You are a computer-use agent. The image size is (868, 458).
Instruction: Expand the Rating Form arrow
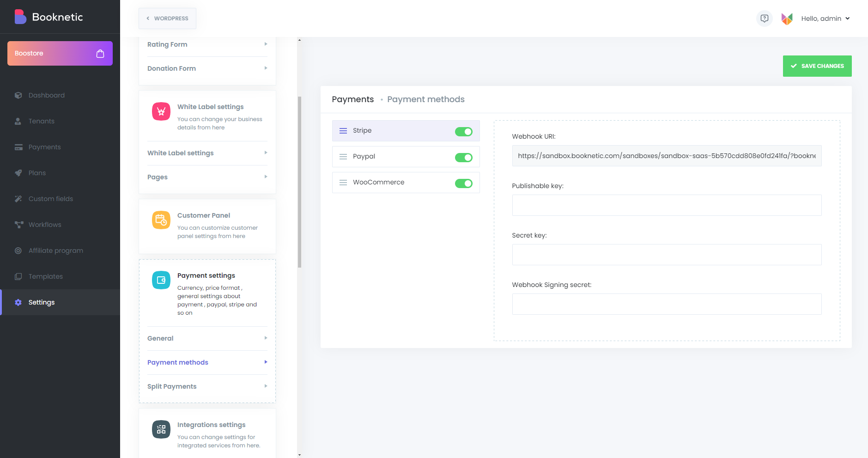click(266, 44)
